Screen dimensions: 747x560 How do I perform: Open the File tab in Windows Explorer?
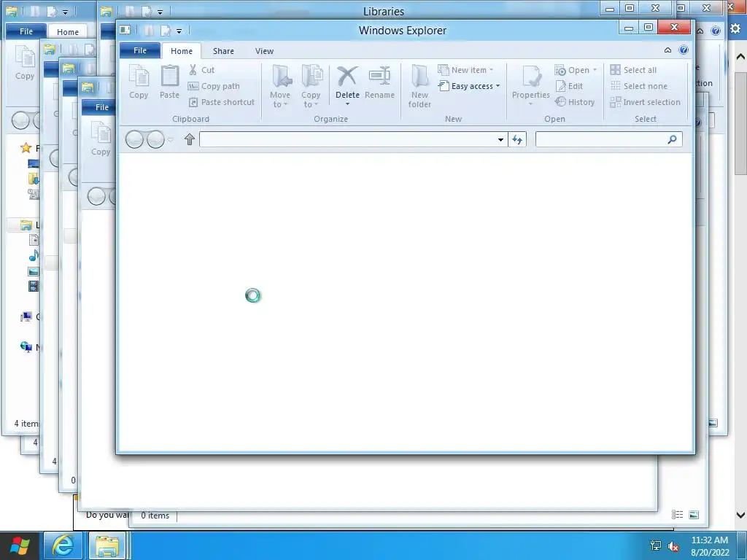[x=140, y=50]
